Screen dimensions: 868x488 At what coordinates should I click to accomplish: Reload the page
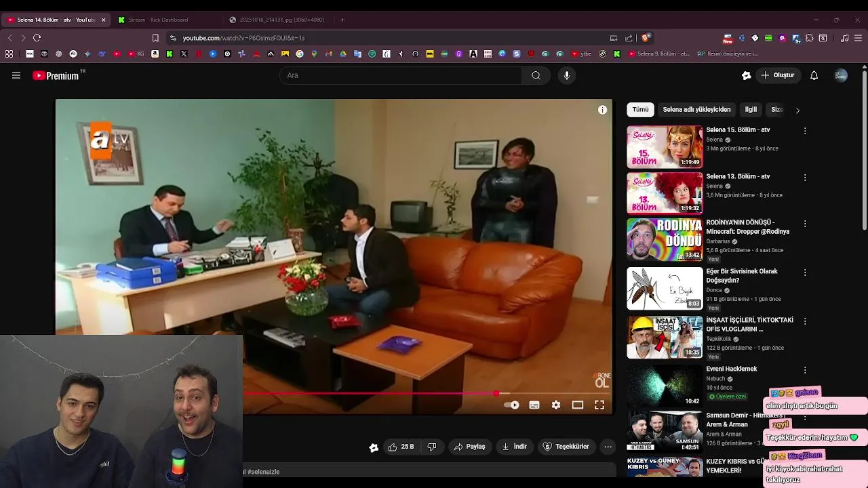(37, 38)
